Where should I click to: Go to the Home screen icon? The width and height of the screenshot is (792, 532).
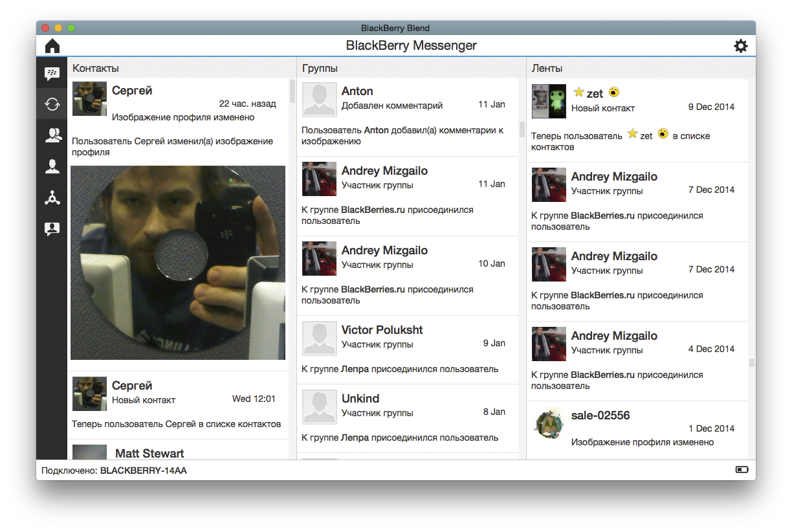click(x=52, y=46)
